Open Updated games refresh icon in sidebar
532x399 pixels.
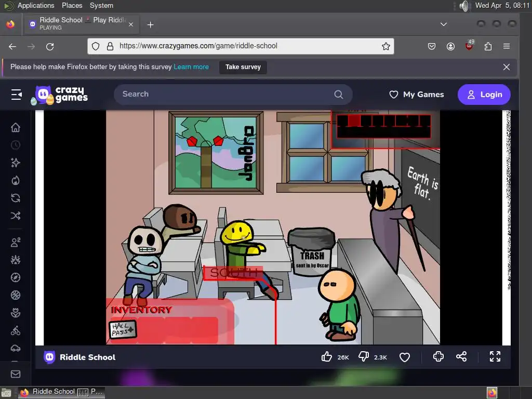pyautogui.click(x=16, y=198)
